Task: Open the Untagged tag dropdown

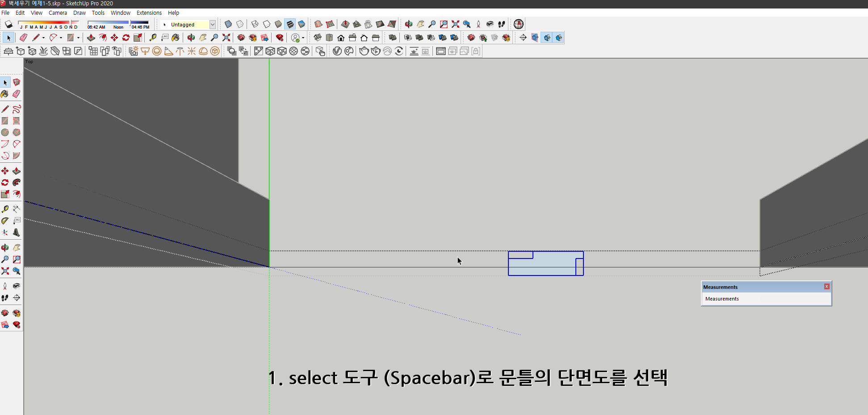Action: 213,25
